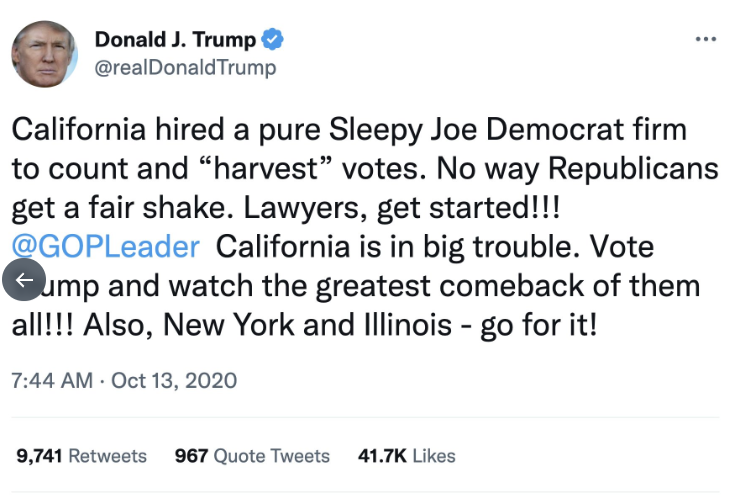Show the 41.7K Likes list
This screenshot has width=731, height=501.
(x=406, y=455)
